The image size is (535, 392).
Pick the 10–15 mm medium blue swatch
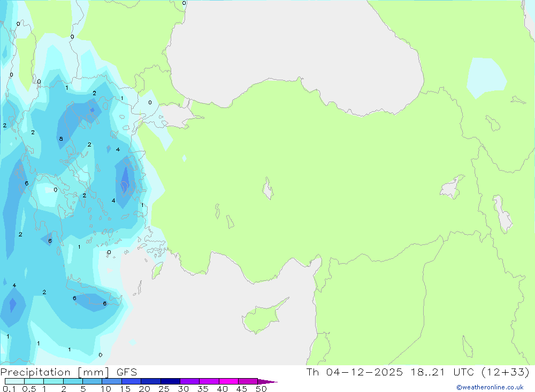click(112, 381)
